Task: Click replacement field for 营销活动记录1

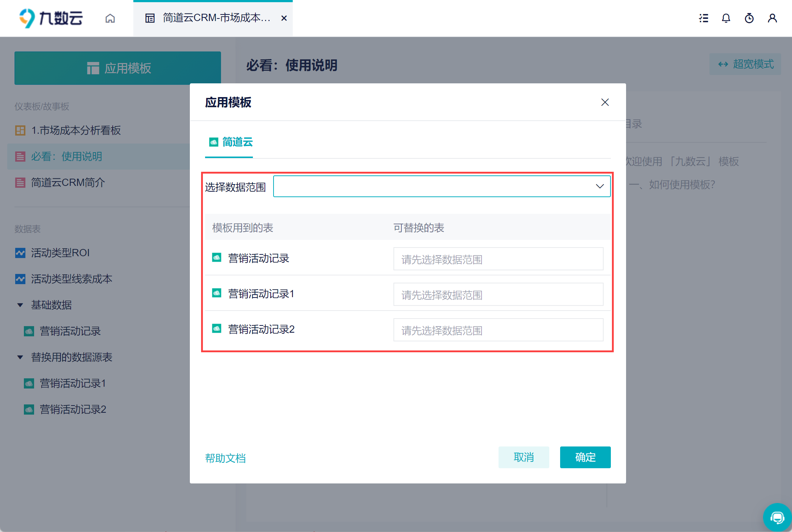Action: tap(498, 295)
